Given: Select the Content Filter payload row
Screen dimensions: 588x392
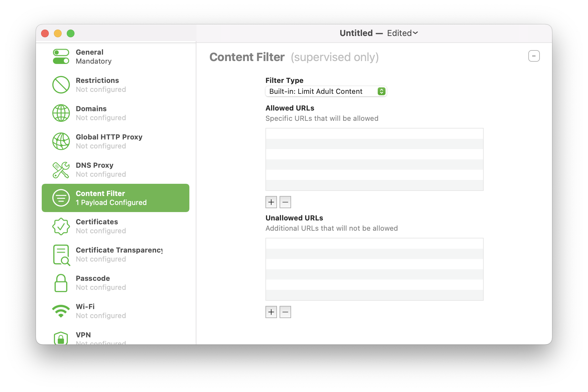Looking at the screenshot, I should tap(116, 198).
